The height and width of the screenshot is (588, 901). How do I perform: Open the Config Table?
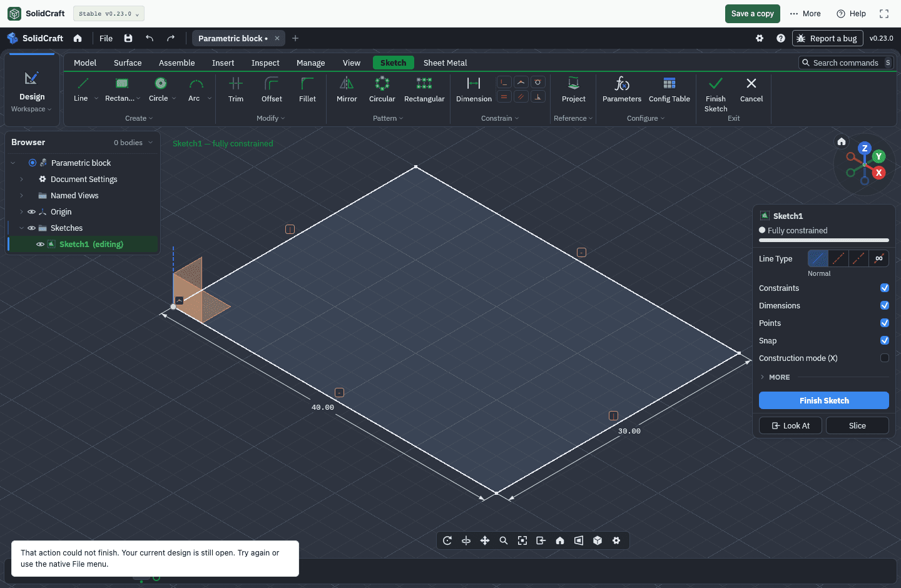[669, 89]
